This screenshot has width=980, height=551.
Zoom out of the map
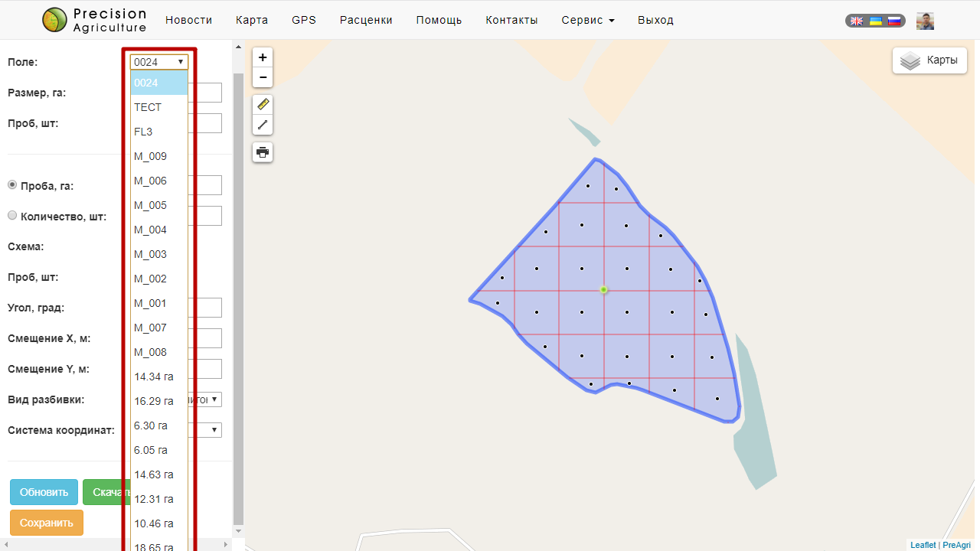pos(263,77)
